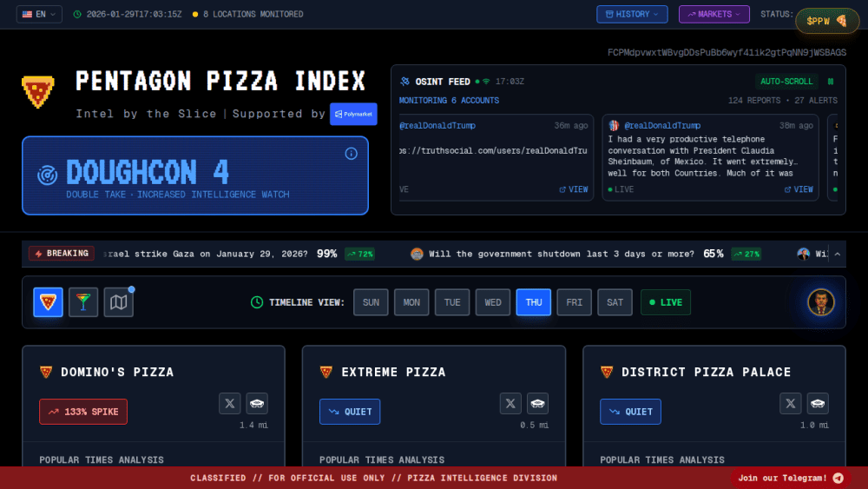Collapse the breaking ticker with the chevron
Image resolution: width=868 pixels, height=489 pixels.
pyautogui.click(x=838, y=254)
